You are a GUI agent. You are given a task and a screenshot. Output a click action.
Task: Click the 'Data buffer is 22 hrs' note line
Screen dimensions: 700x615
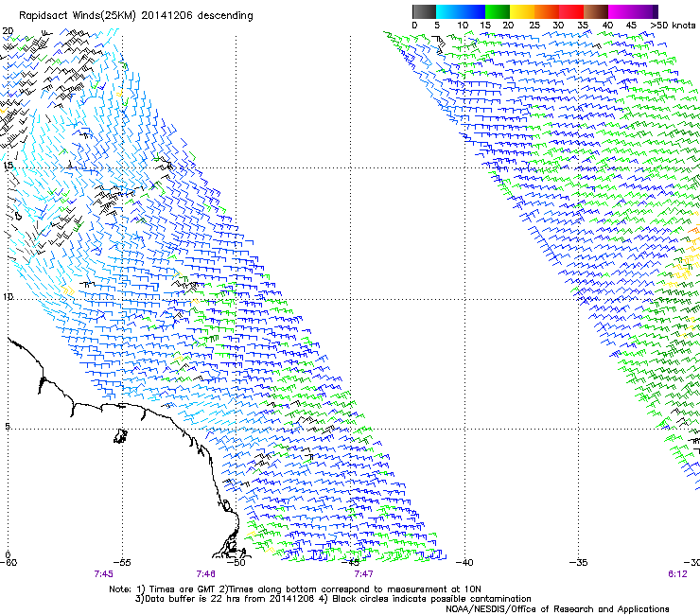point(333,599)
